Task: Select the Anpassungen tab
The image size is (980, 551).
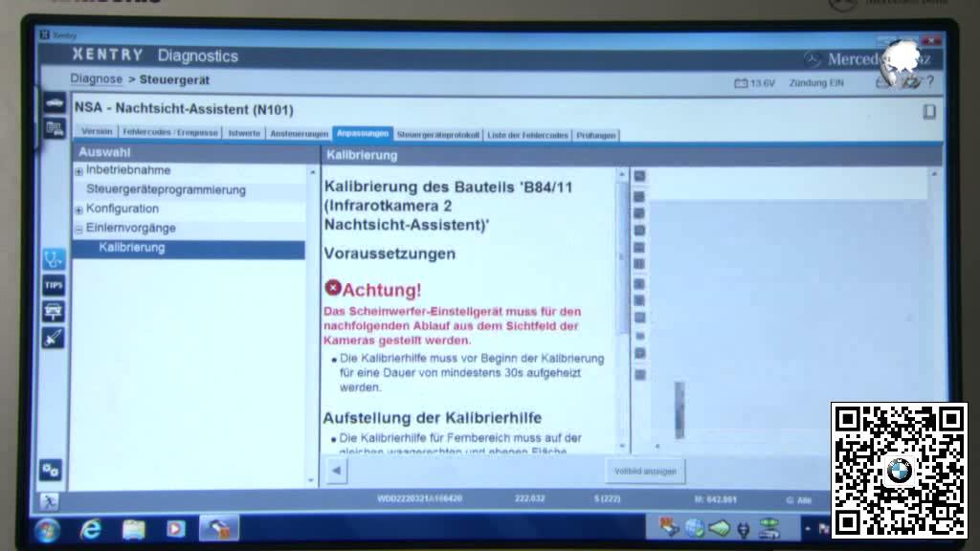Action: point(363,133)
